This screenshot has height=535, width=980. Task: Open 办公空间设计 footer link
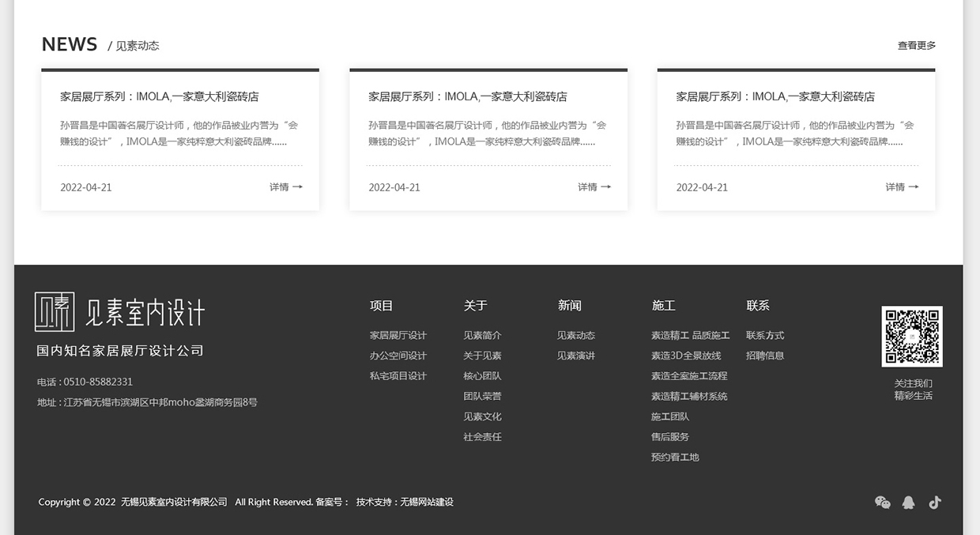(398, 356)
